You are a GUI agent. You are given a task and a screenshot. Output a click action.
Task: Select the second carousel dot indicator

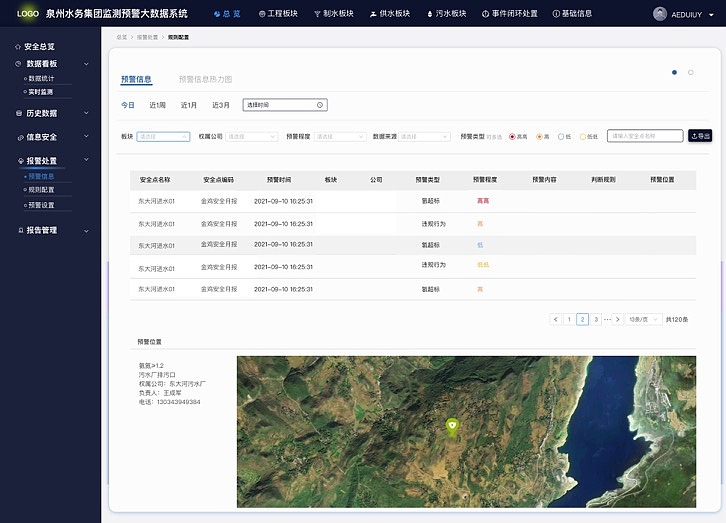tap(690, 72)
